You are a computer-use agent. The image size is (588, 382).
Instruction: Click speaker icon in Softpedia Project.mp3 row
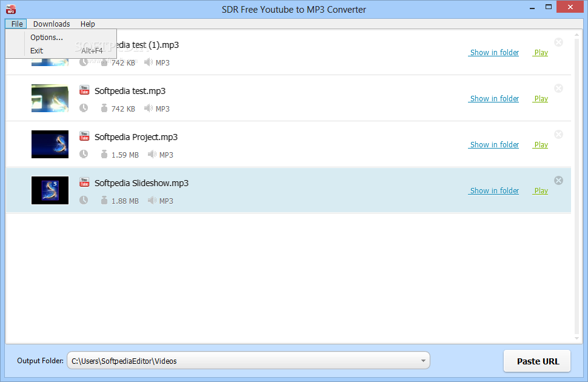pos(152,154)
